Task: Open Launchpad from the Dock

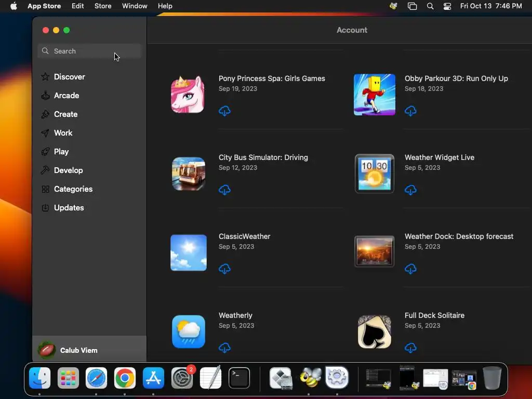Action: click(x=68, y=378)
